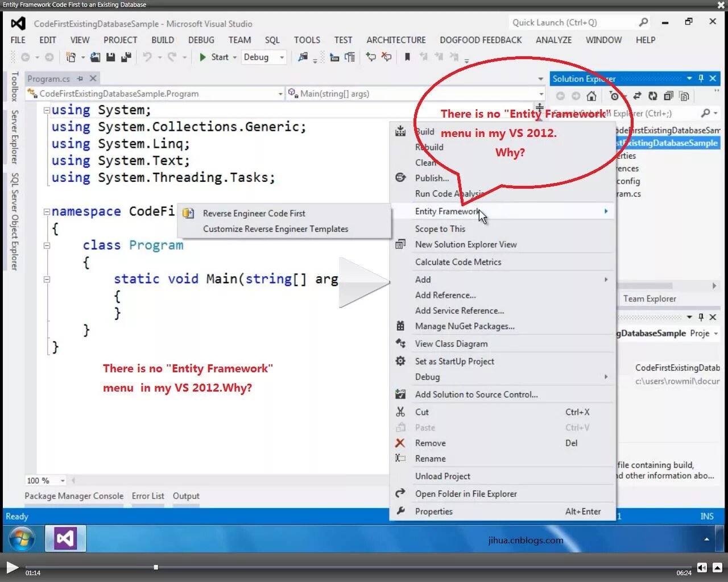
Task: Click the Redo toolbar icon
Action: coord(172,57)
